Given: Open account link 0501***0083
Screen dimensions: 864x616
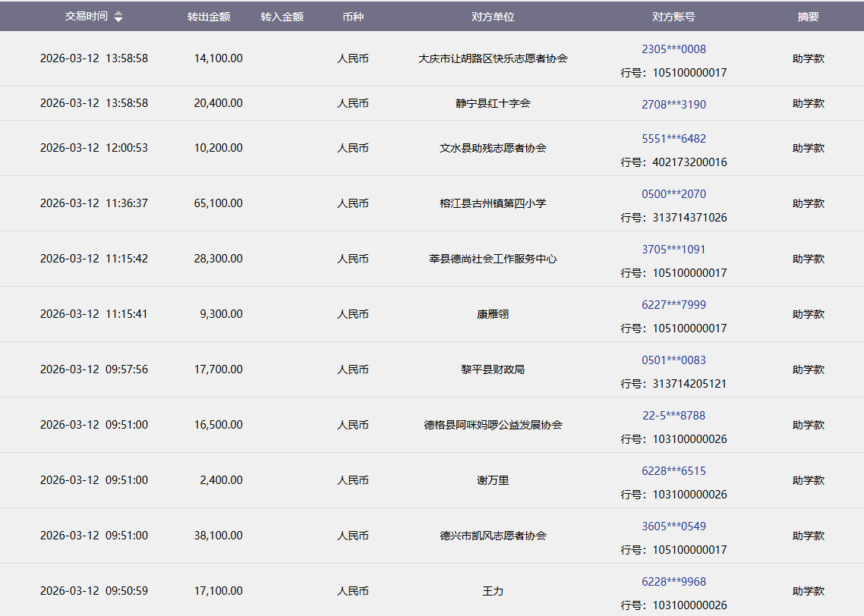Looking at the screenshot, I should (x=673, y=360).
